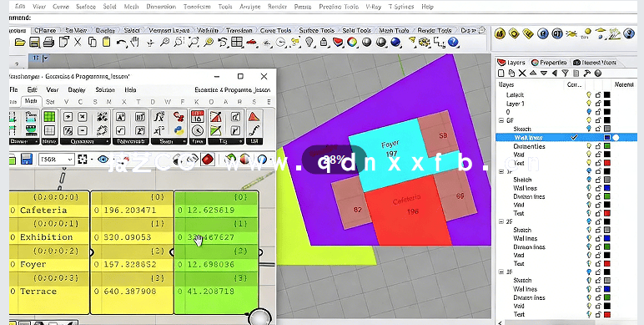Switch to the Mesh Tools toolbar tab
644x325 pixels.
point(394,30)
